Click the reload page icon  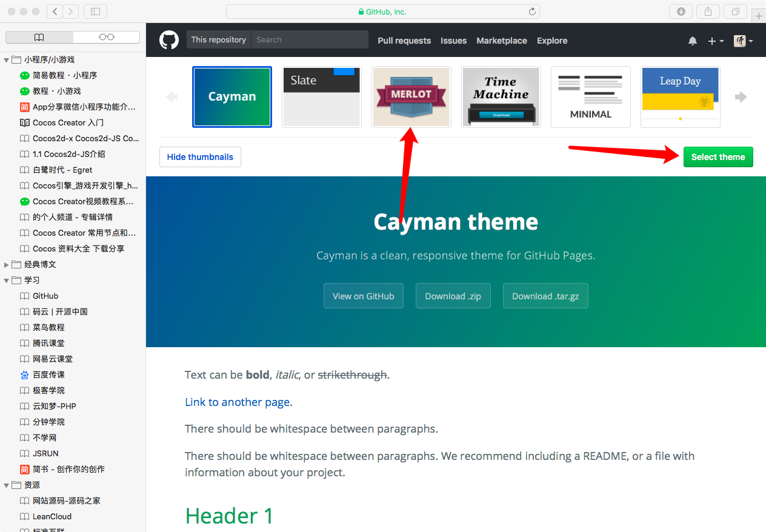click(532, 12)
